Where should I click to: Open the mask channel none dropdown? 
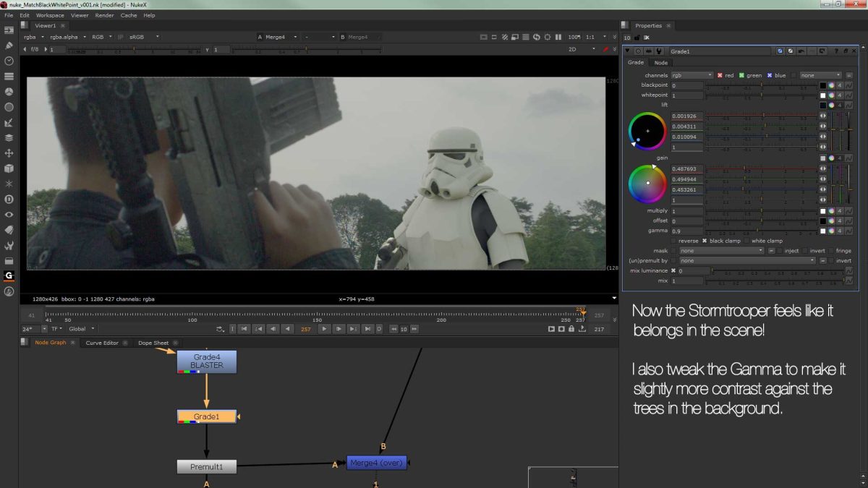tap(720, 251)
